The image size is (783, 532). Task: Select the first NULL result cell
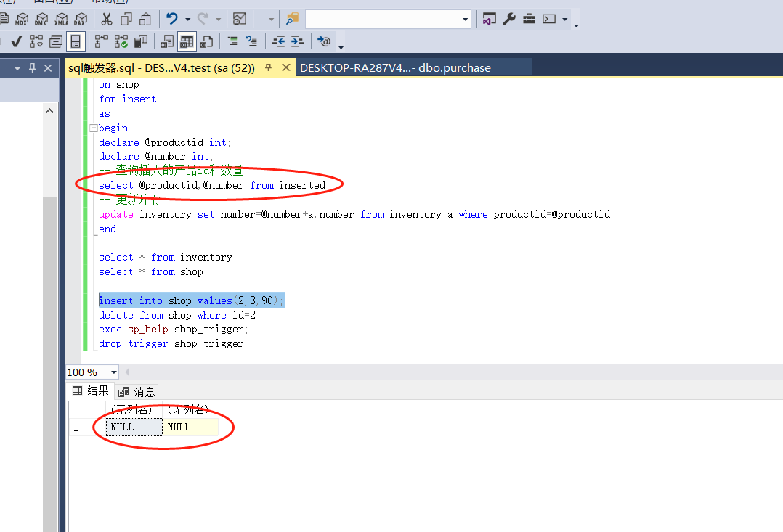134,427
